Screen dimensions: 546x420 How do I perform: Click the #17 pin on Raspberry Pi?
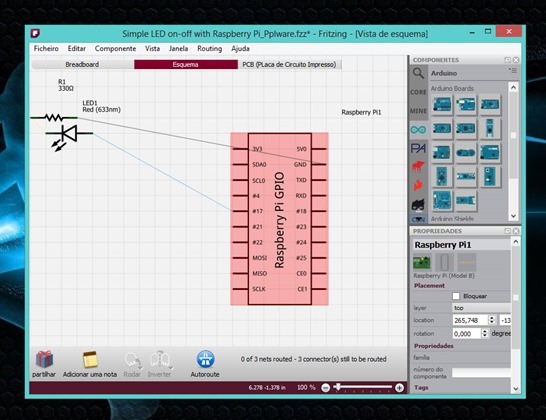coord(240,211)
